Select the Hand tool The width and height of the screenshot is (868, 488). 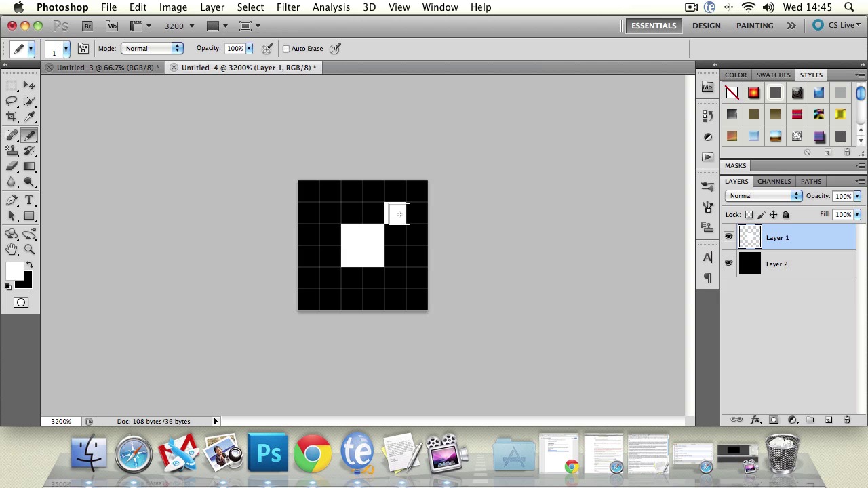point(12,249)
